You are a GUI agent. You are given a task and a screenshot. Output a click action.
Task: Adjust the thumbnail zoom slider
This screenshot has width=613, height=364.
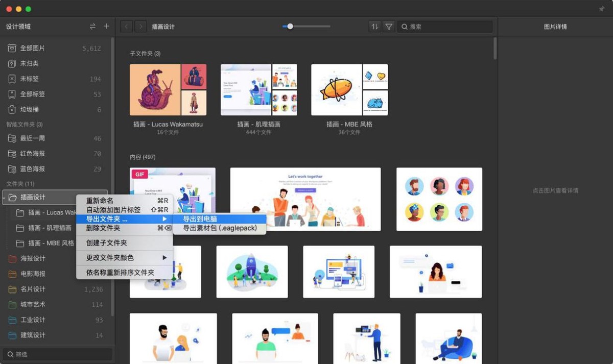[x=290, y=25]
